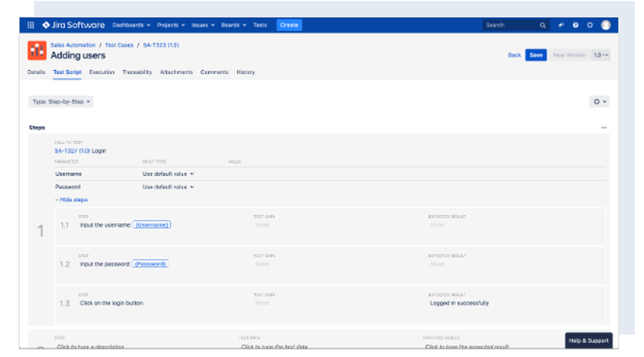Viewport: 644px width, 357px height.
Task: Click step text 'Input the password:'
Action: 105,264
